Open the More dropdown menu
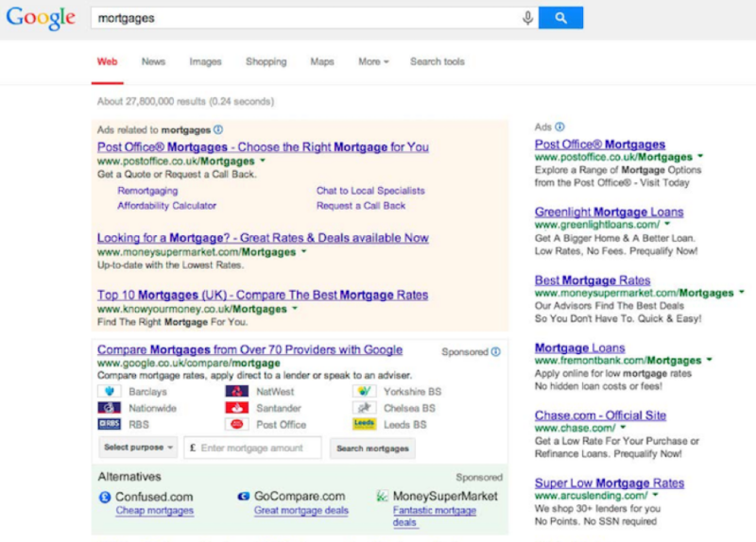The height and width of the screenshot is (542, 756). (x=373, y=61)
